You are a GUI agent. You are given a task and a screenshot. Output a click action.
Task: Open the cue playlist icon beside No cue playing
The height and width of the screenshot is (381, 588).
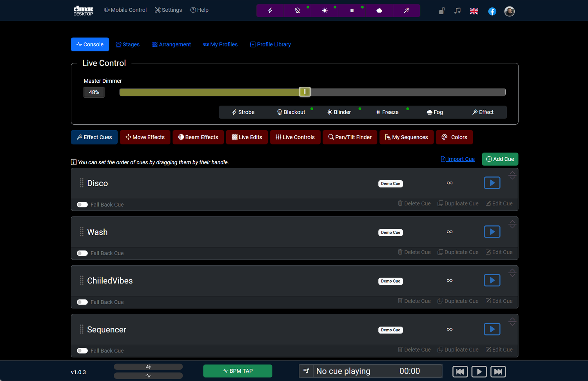click(x=306, y=371)
